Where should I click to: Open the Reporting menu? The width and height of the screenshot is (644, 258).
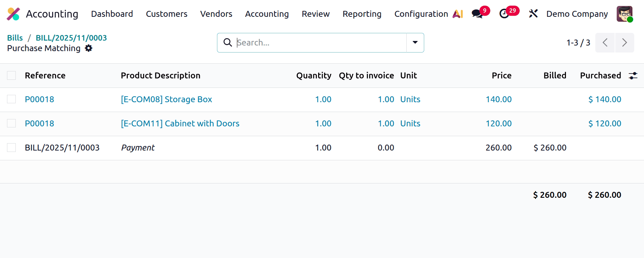[362, 14]
